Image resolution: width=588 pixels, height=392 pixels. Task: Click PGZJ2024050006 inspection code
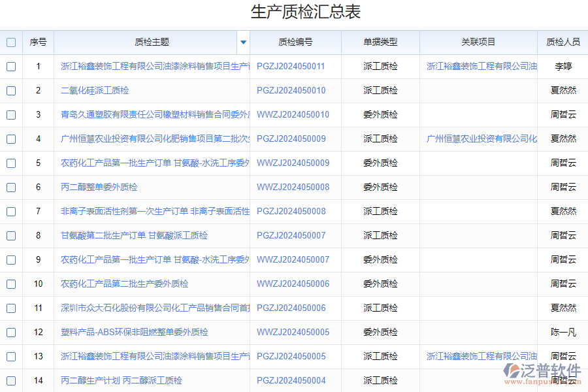click(x=291, y=308)
